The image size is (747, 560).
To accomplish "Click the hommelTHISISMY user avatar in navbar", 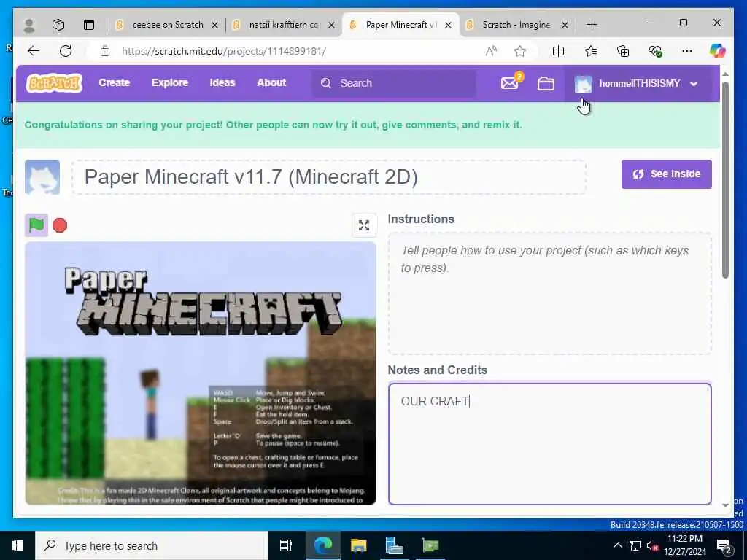I will tap(583, 84).
